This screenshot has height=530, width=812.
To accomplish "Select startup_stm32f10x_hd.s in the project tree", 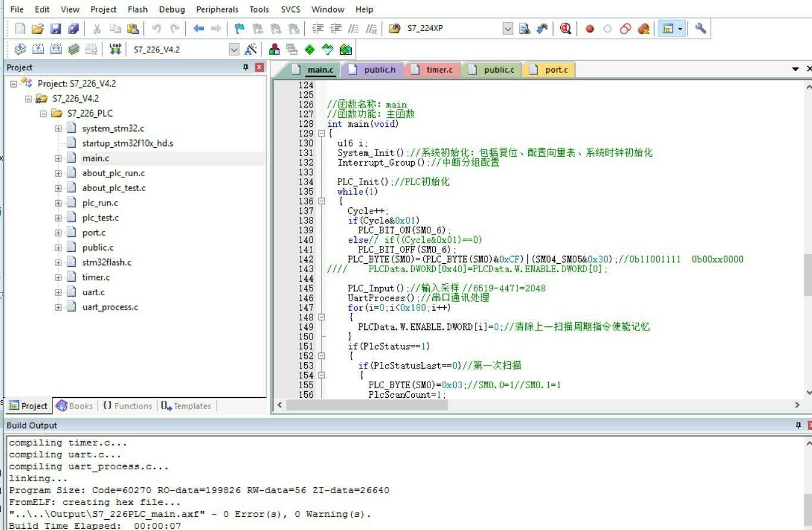I will [x=127, y=143].
